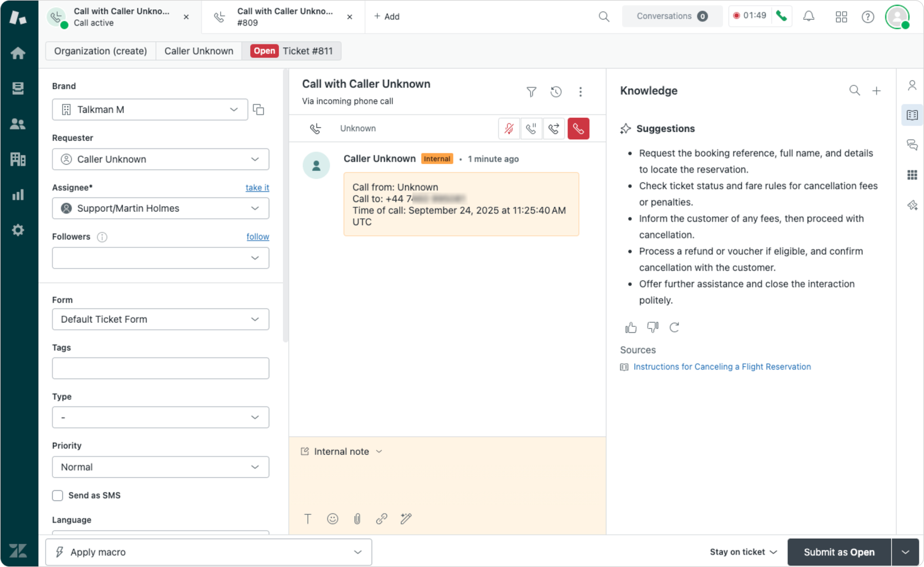The image size is (924, 567).
Task: Mute the microphone on the call
Action: (509, 129)
